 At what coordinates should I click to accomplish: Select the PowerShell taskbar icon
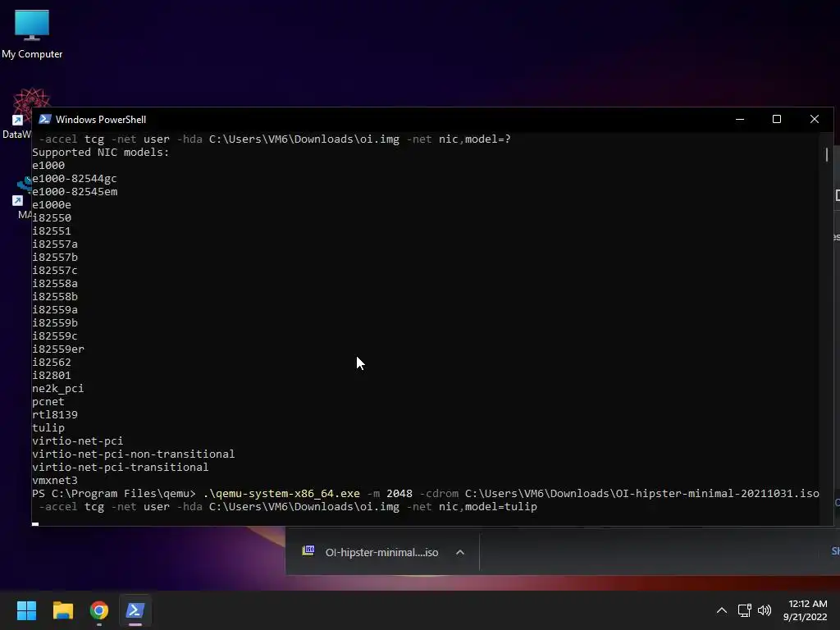click(135, 610)
